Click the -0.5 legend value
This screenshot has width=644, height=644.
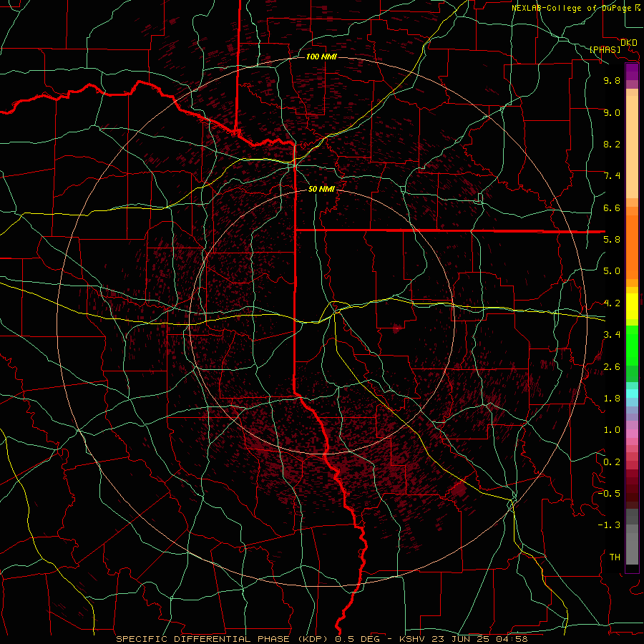pos(609,493)
